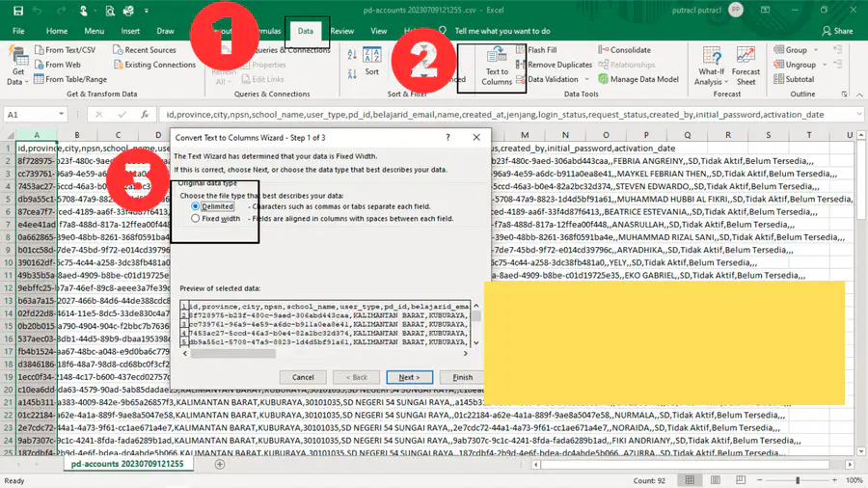Click the Undo arrow icon
The width and height of the screenshot is (868, 488).
[x=37, y=11]
